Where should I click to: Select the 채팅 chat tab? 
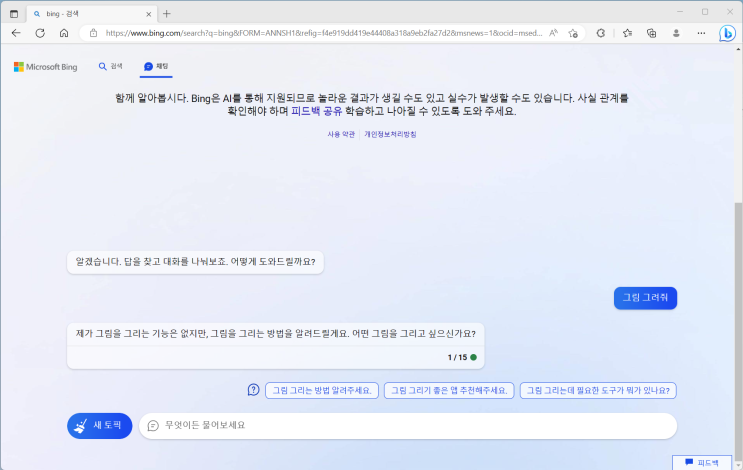point(156,66)
